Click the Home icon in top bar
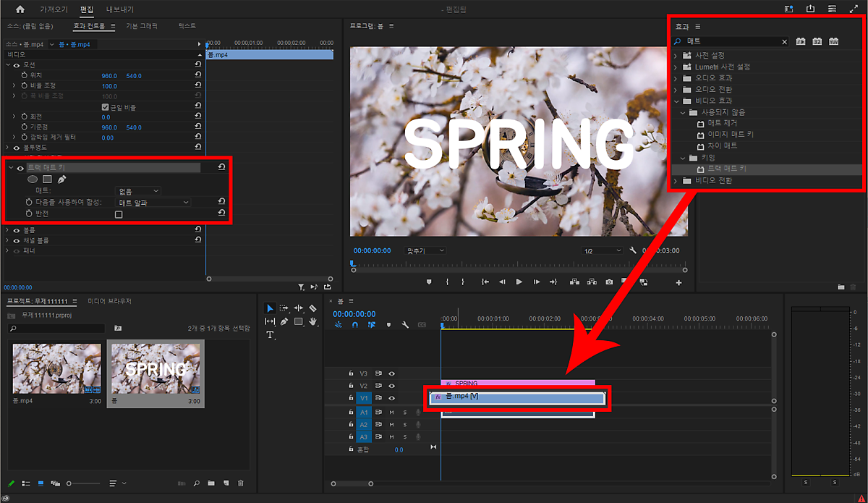The height and width of the screenshot is (503, 868). point(20,9)
